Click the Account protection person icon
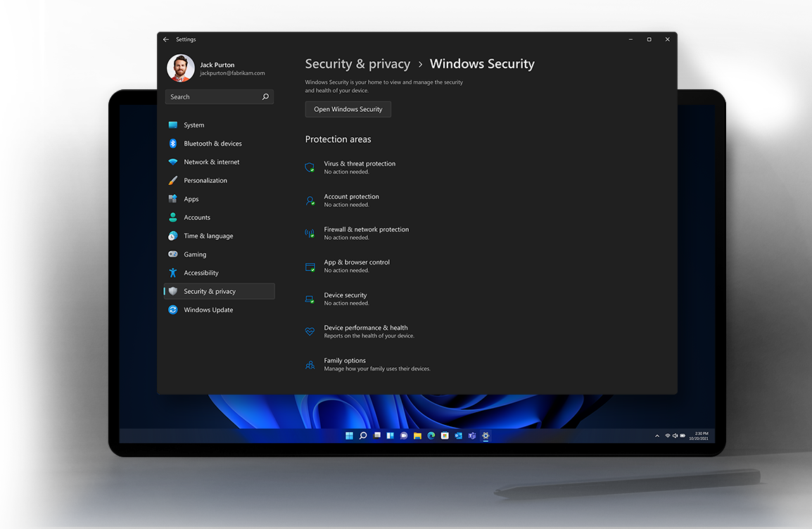Viewport: 812px width, 529px height. (x=310, y=200)
